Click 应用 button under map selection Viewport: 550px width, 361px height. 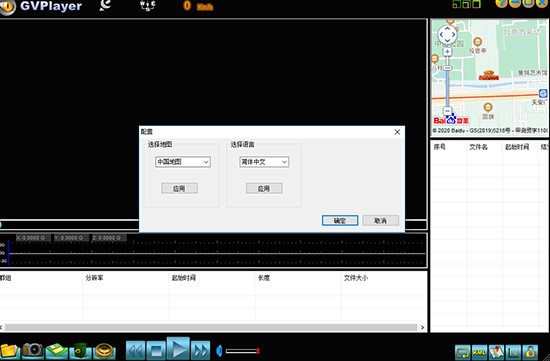(x=179, y=188)
